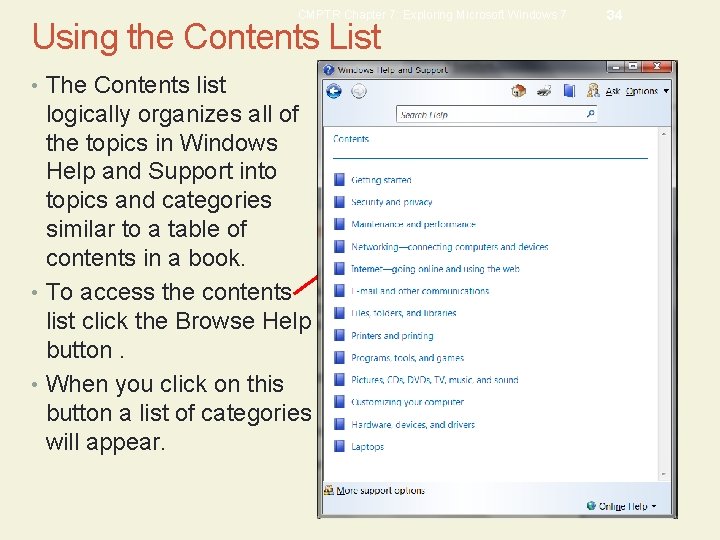Screen dimensions: 720x540
Task: Click scrollbar up arrow in contents pane
Action: pos(664,134)
